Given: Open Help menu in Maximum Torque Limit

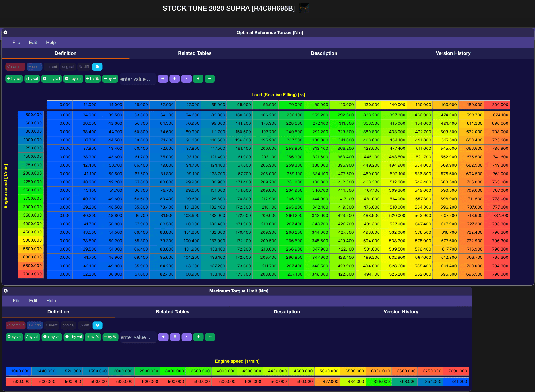Looking at the screenshot, I should 51,301.
